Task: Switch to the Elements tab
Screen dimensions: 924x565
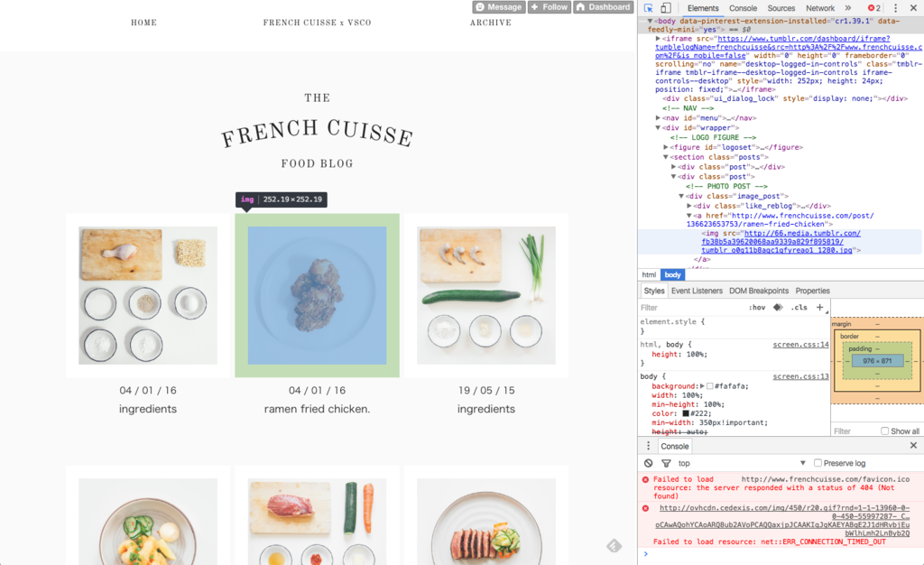Action: [703, 8]
